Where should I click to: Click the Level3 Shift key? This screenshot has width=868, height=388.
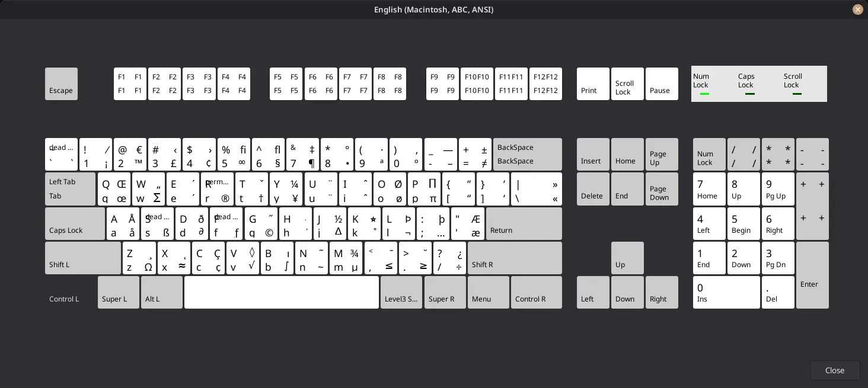(x=401, y=292)
